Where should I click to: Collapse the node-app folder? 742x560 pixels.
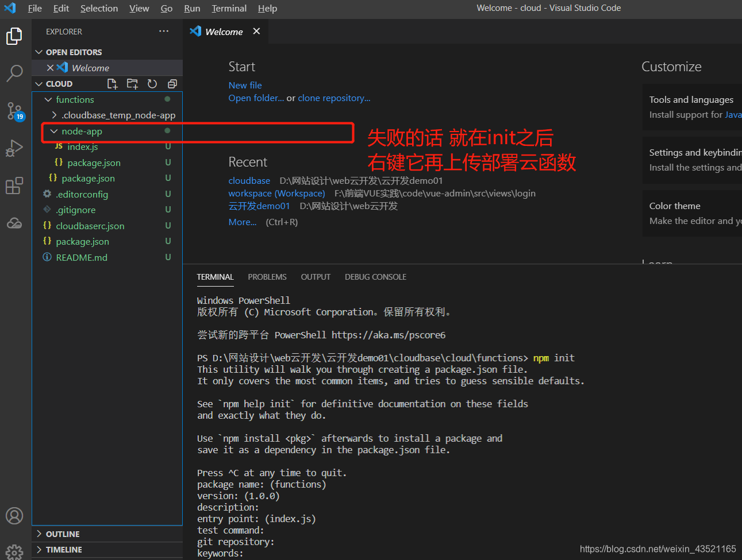[x=54, y=132]
